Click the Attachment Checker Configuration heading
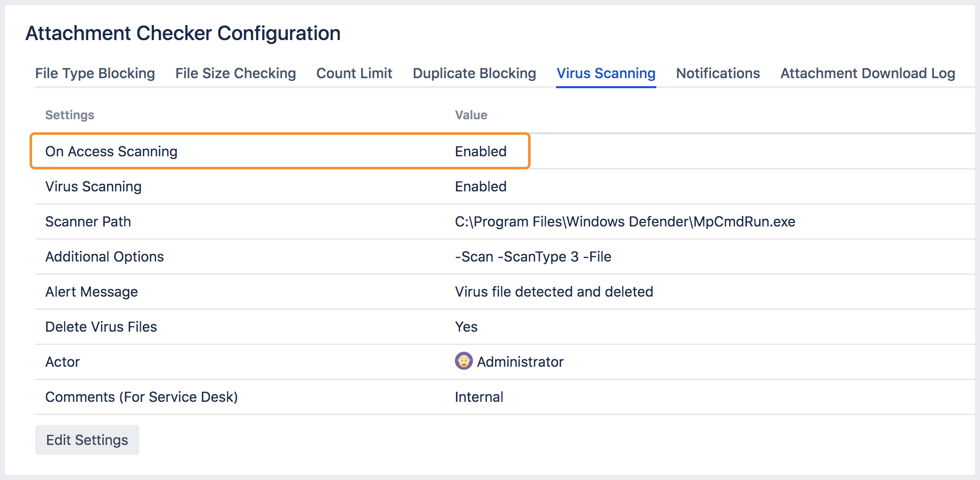This screenshot has height=480, width=980. tap(183, 33)
